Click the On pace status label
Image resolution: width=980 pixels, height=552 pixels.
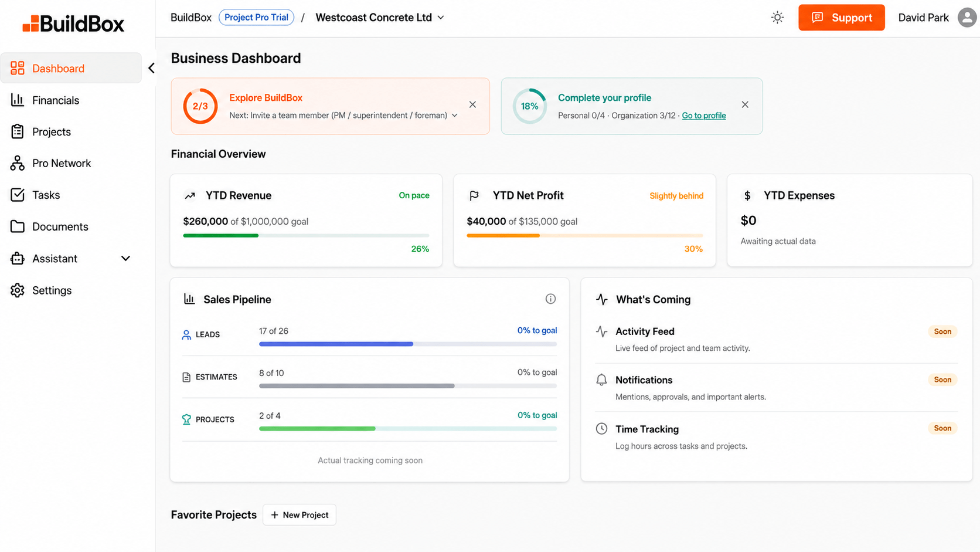click(414, 195)
